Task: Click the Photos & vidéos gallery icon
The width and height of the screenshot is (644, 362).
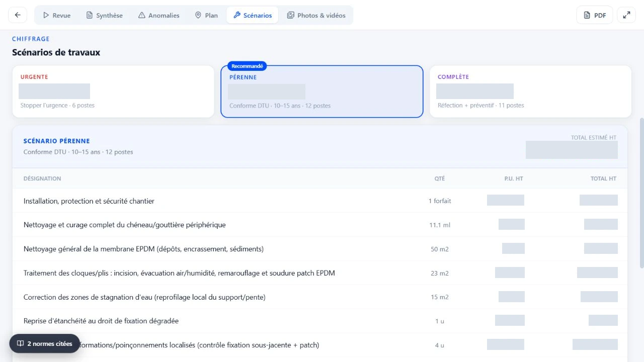Action: point(291,16)
